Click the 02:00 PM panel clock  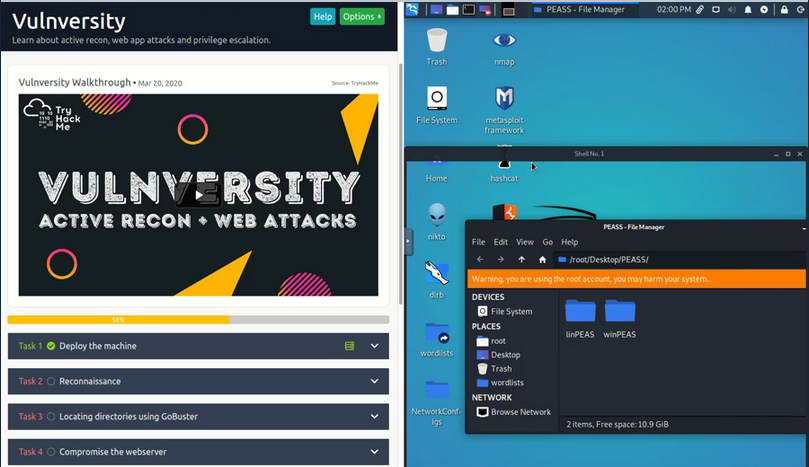(674, 9)
